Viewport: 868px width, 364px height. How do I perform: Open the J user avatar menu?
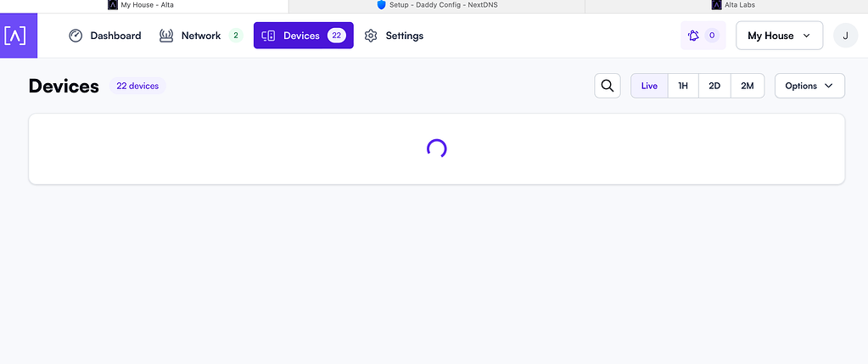(845, 36)
